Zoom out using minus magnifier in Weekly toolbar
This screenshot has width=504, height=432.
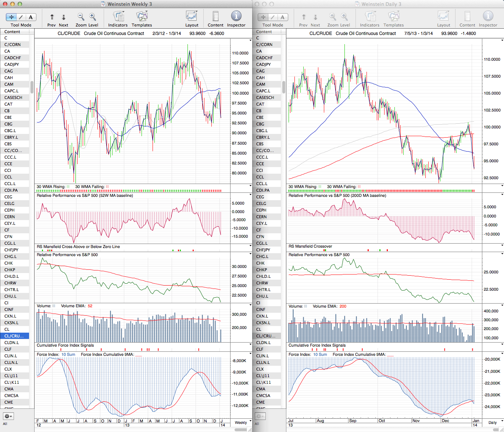click(x=81, y=17)
